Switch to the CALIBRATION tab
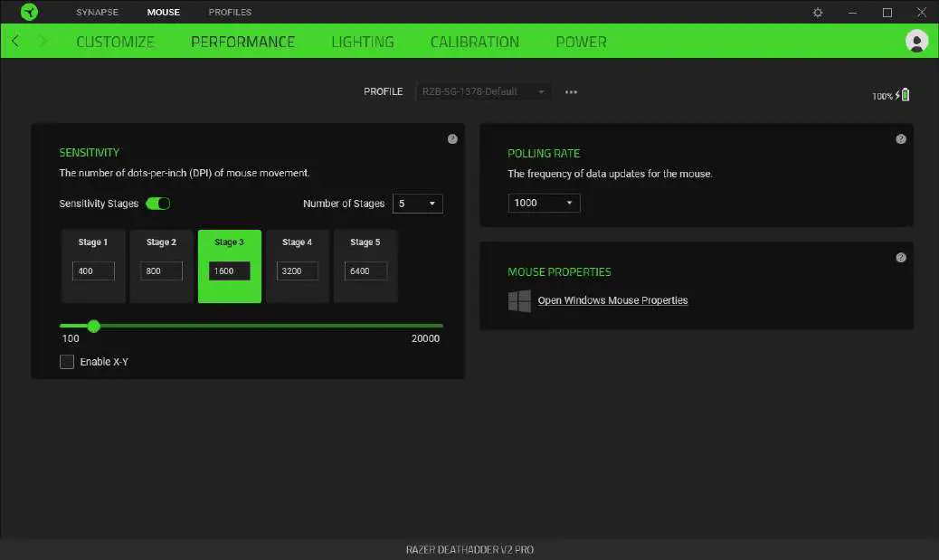The width and height of the screenshot is (939, 560). tap(474, 42)
